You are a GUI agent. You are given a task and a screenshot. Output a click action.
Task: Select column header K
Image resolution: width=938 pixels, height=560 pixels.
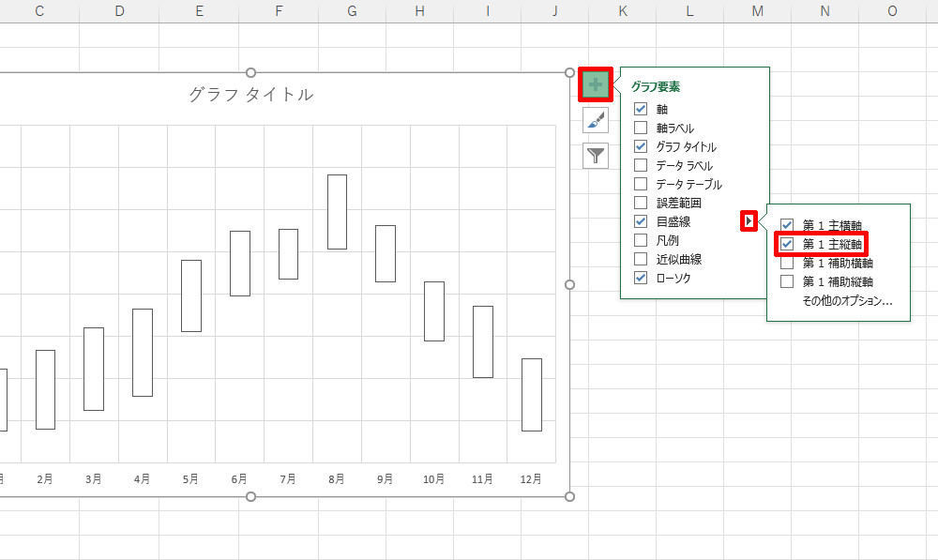click(x=622, y=10)
